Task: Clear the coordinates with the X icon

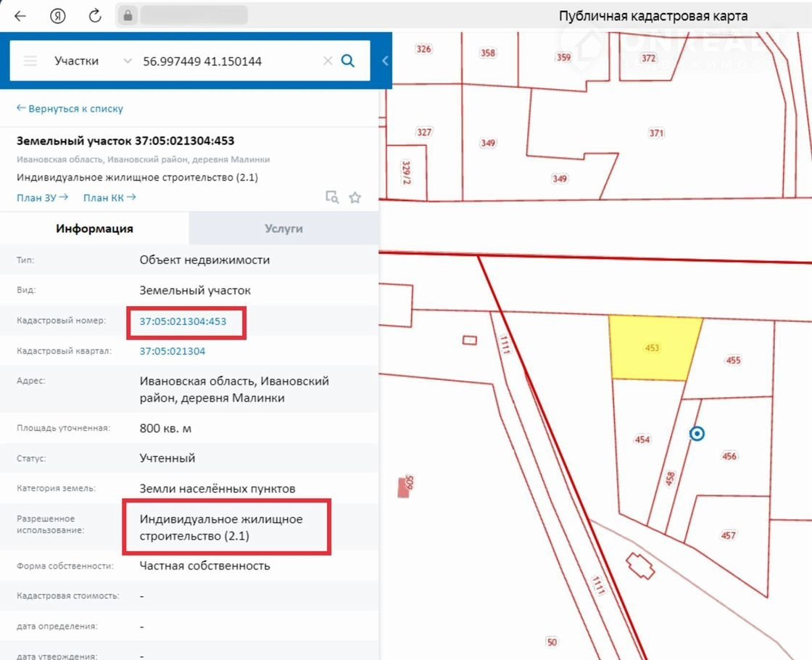Action: click(x=328, y=61)
